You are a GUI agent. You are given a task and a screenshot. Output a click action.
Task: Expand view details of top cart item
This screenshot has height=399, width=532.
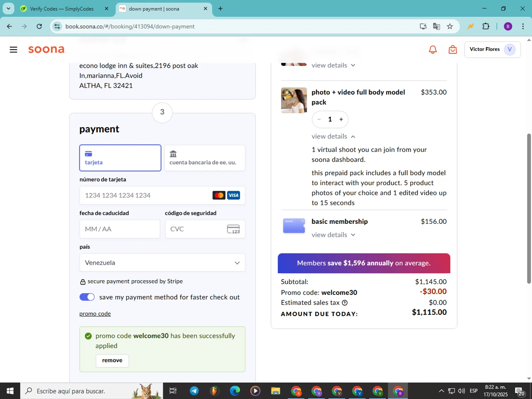coord(333,65)
